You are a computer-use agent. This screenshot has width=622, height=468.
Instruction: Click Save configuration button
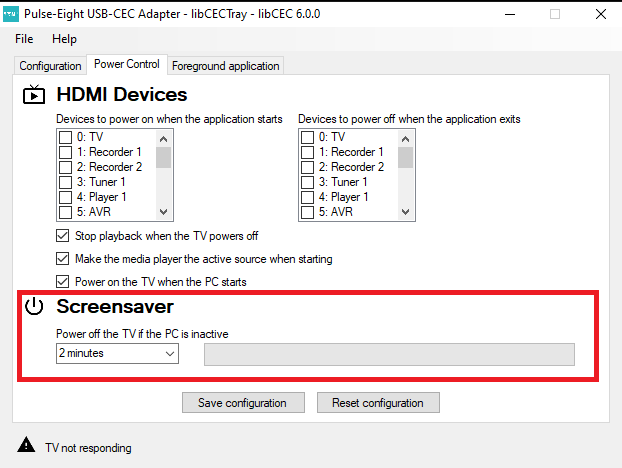(x=243, y=403)
